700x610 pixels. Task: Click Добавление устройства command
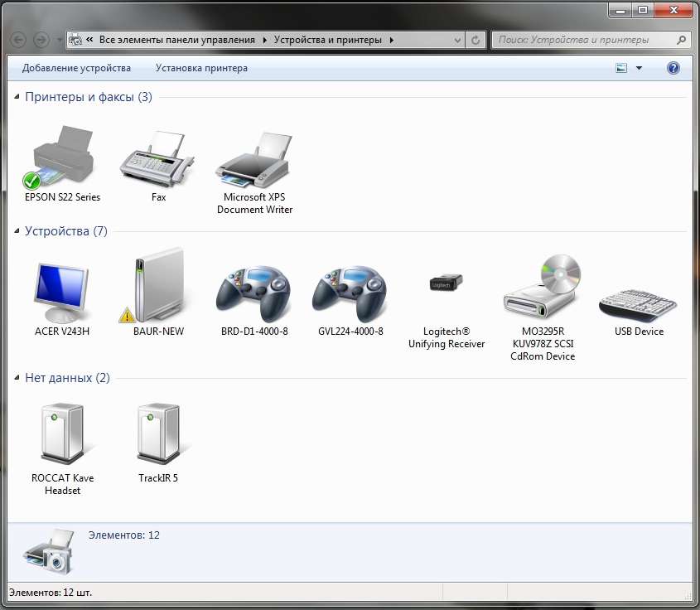pos(76,68)
